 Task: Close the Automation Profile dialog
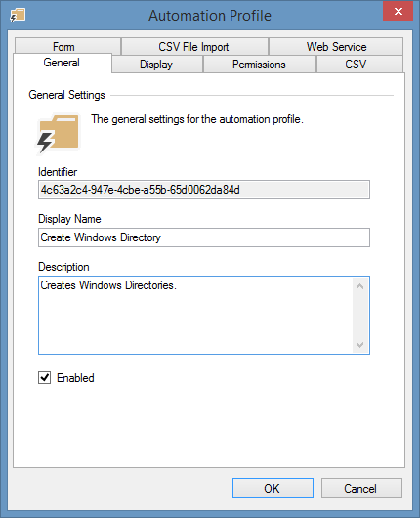[398, 12]
